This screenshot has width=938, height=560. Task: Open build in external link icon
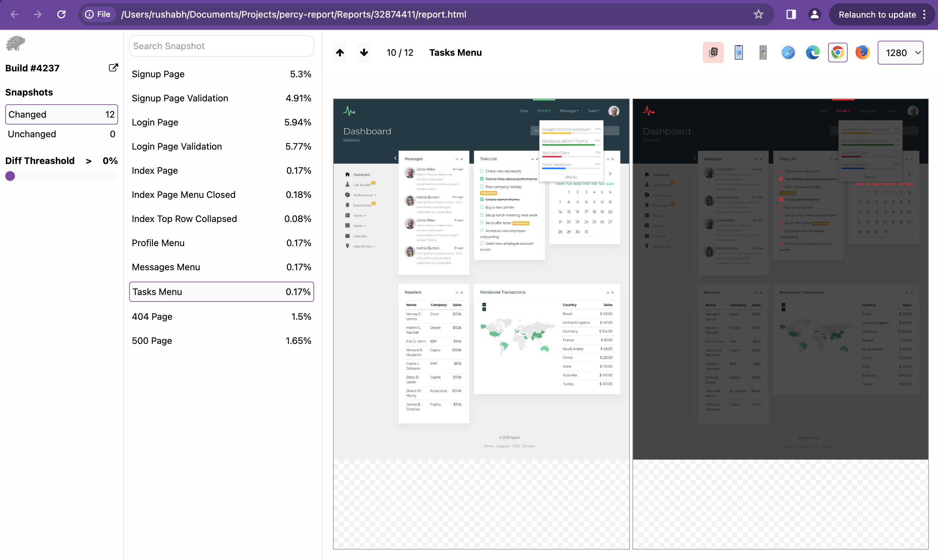[x=113, y=67]
